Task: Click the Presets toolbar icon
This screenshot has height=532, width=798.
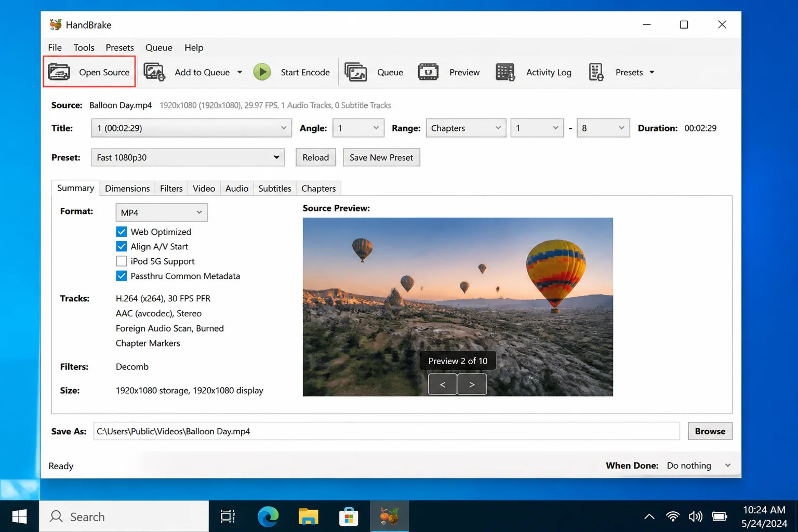Action: click(596, 72)
